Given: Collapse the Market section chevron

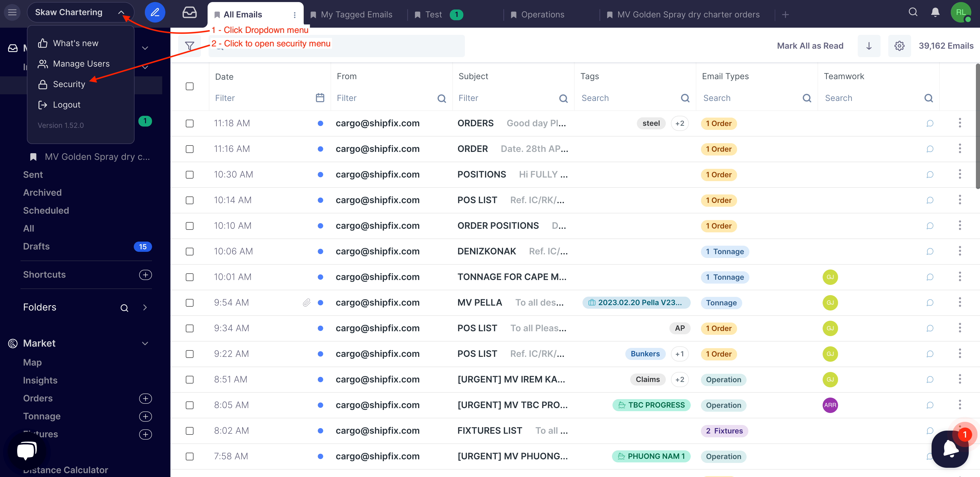Looking at the screenshot, I should pos(145,343).
